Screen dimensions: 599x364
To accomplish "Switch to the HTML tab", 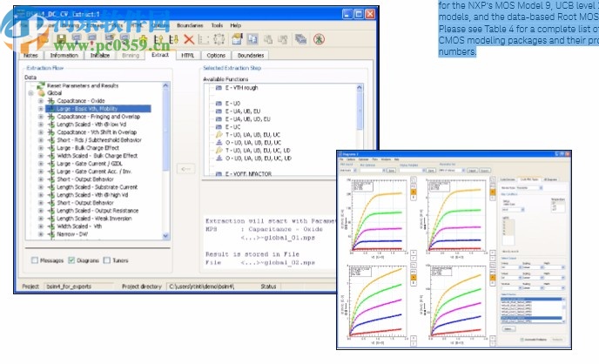I will 187,56.
